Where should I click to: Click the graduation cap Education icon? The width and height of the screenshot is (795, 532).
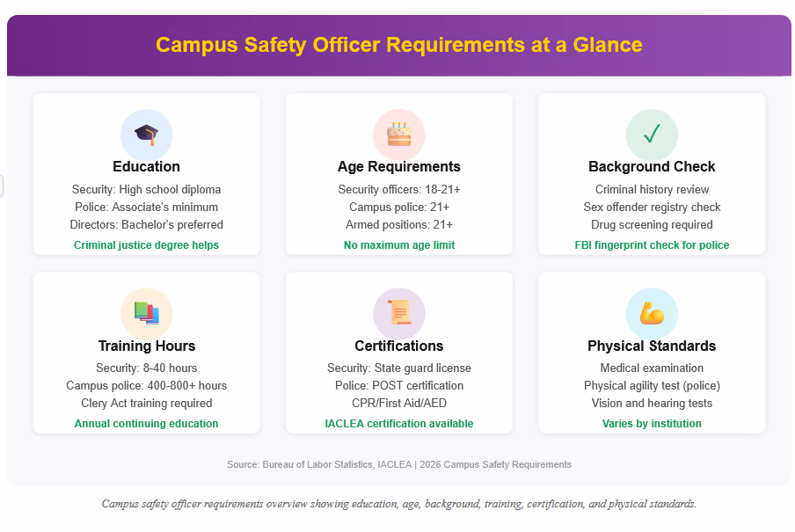click(146, 135)
